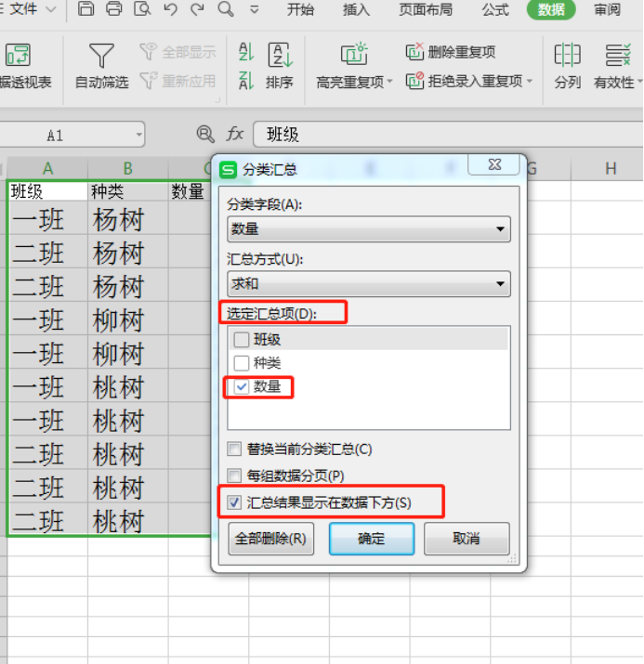Open the 分类字段 dropdown showing 数量
The width and height of the screenshot is (644, 664).
(x=369, y=229)
